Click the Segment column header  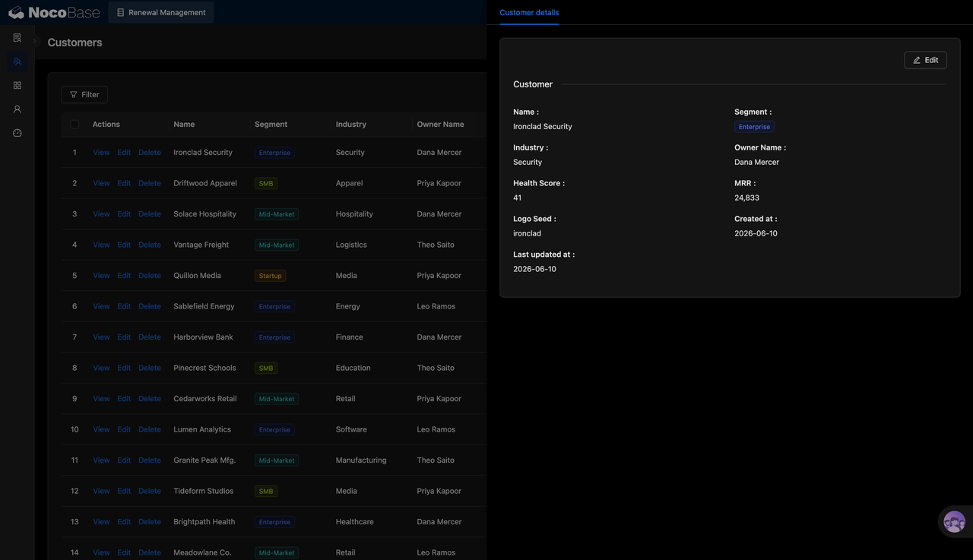click(271, 124)
